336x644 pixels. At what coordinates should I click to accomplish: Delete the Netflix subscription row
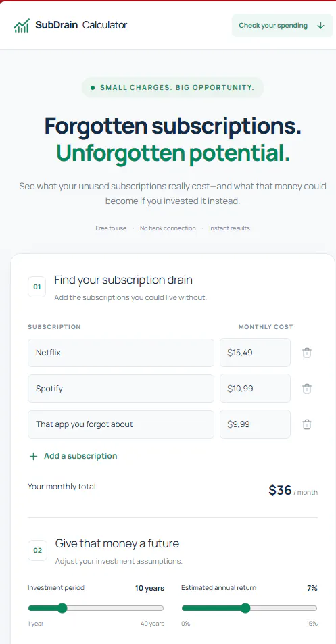(x=307, y=353)
